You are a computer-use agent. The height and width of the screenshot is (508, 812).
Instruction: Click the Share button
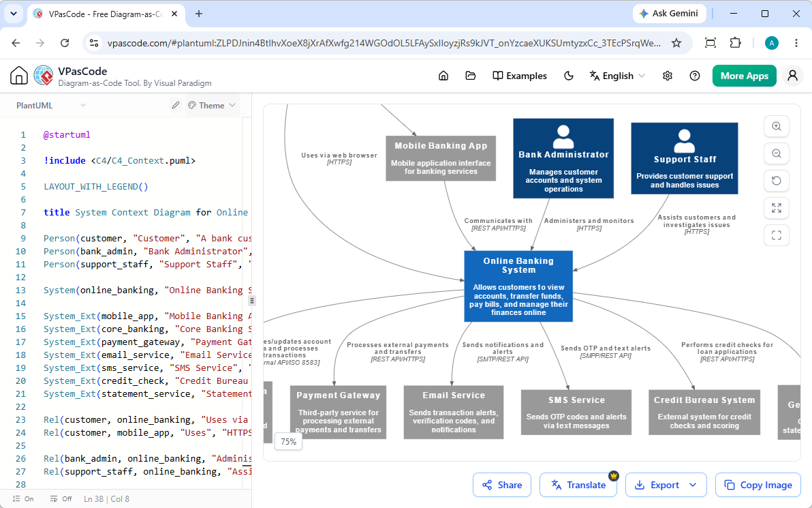pos(502,485)
